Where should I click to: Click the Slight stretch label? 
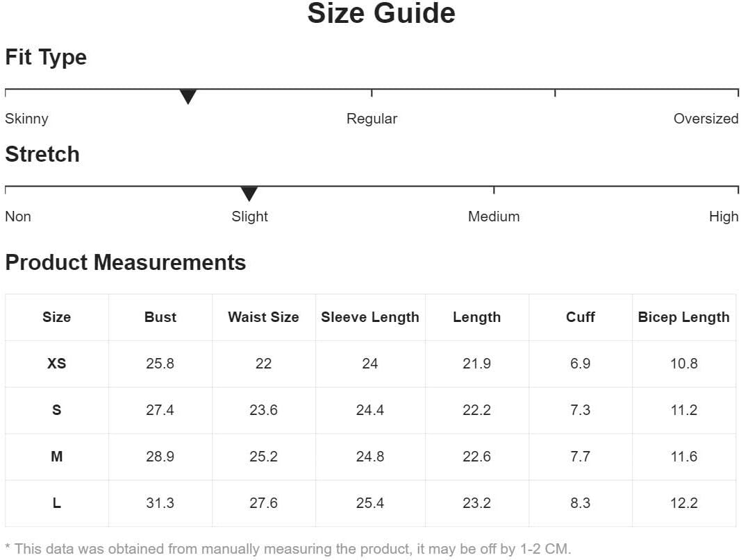pos(249,217)
